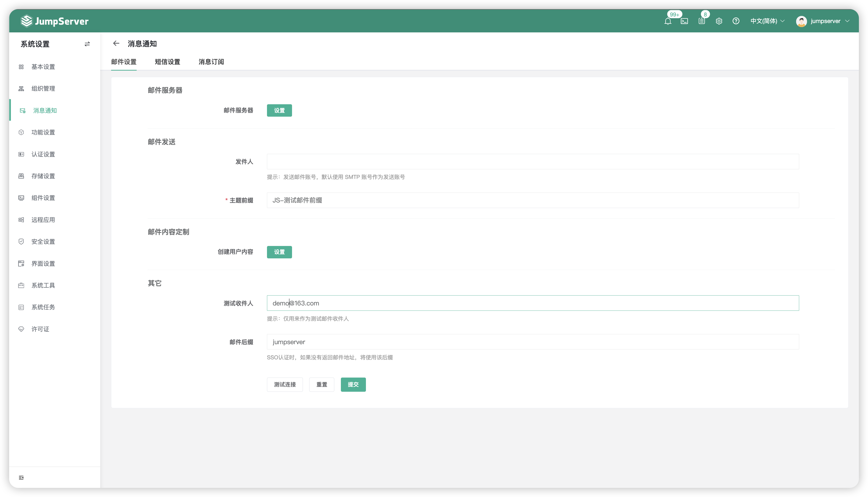Image resolution: width=868 pixels, height=497 pixels.
Task: Click the 组织管理 sidebar icon
Action: 21,89
